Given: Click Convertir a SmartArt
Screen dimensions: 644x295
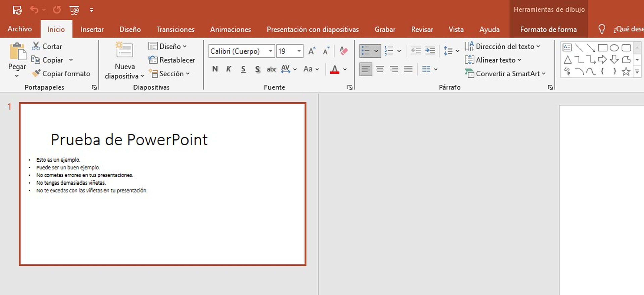Looking at the screenshot, I should (505, 74).
